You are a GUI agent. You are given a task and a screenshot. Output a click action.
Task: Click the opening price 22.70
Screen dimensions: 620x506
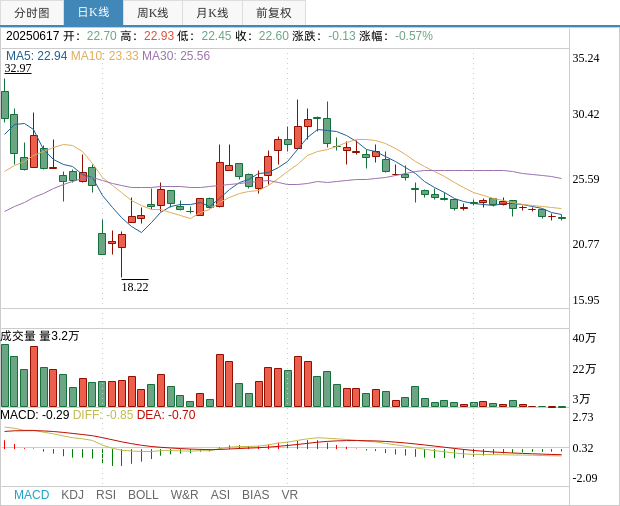[102, 36]
